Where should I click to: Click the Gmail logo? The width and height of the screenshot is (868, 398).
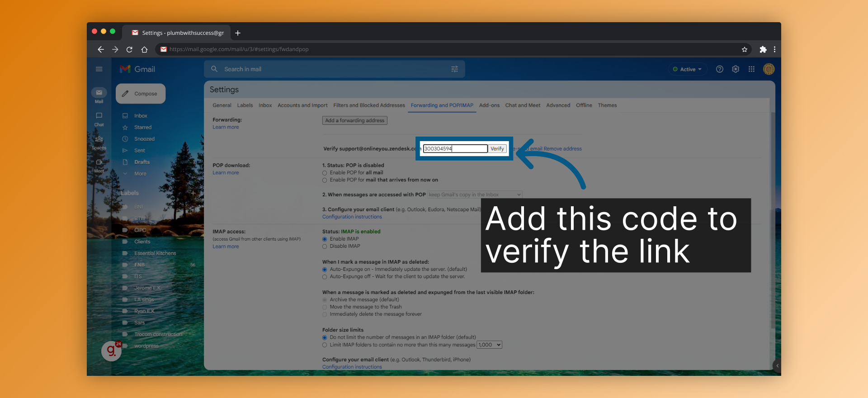click(137, 69)
